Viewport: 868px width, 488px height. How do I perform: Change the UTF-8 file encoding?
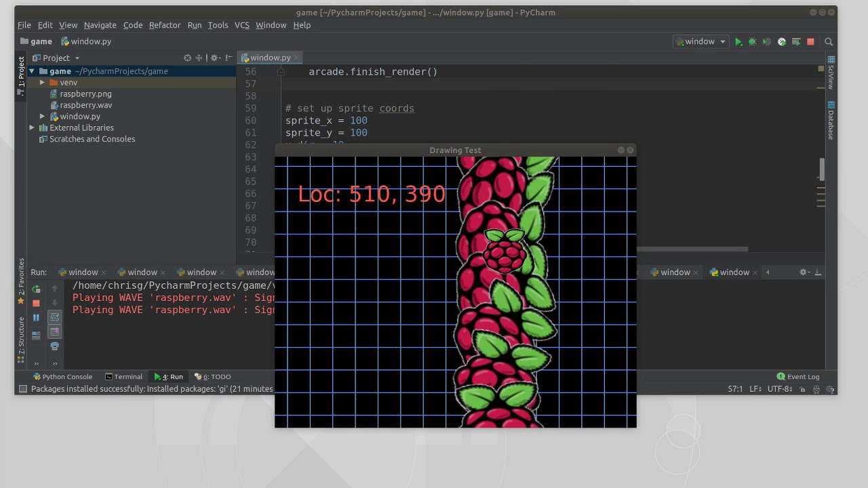click(780, 389)
